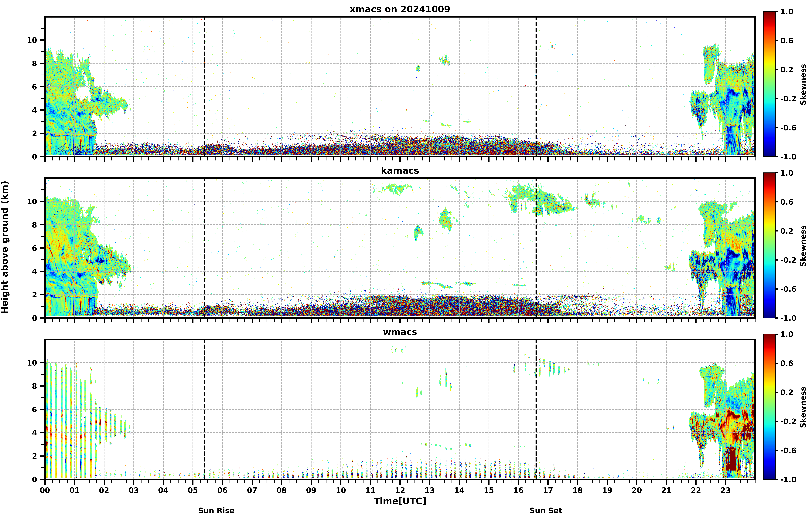This screenshot has height=520, width=812.
Task: Click the 2 km height tick of xmacs panel
Action: (34, 133)
